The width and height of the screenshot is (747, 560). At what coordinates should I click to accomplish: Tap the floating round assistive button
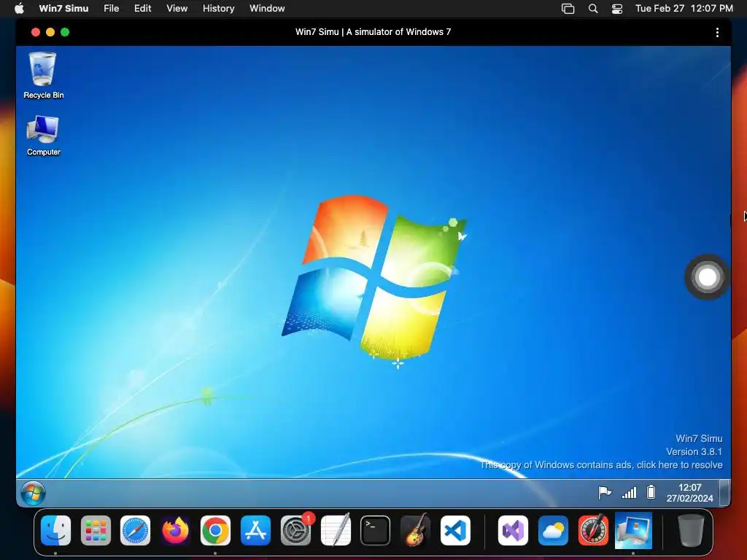707,277
